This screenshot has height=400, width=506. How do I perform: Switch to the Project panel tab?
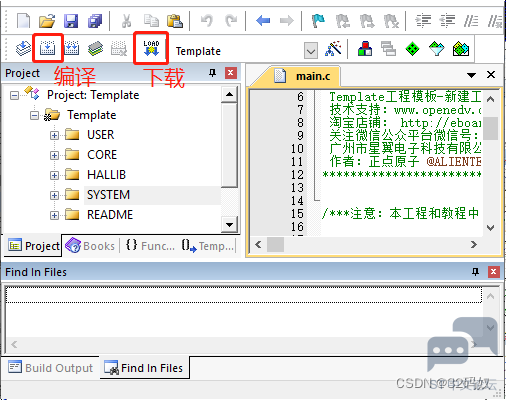34,246
